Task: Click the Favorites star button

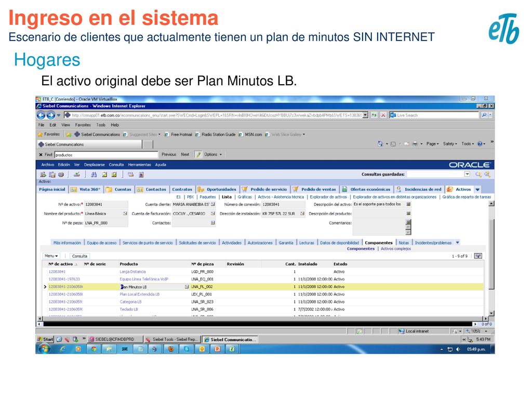Action: pyautogui.click(x=49, y=135)
